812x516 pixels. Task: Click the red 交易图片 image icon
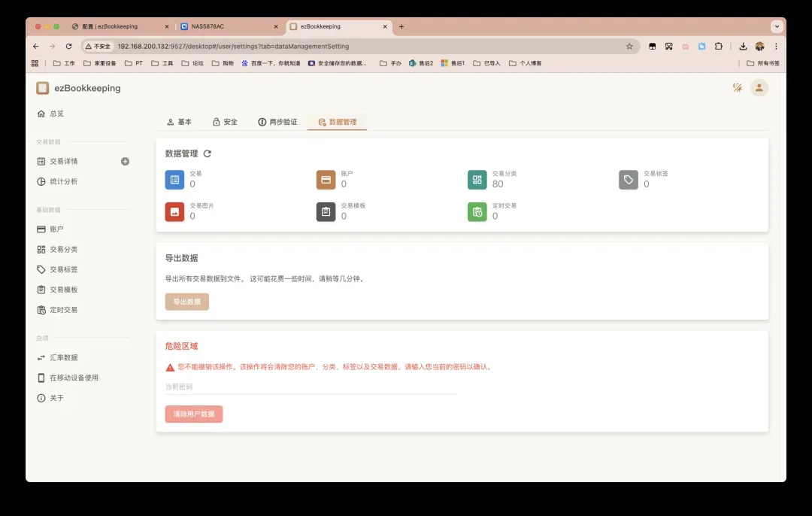(174, 212)
